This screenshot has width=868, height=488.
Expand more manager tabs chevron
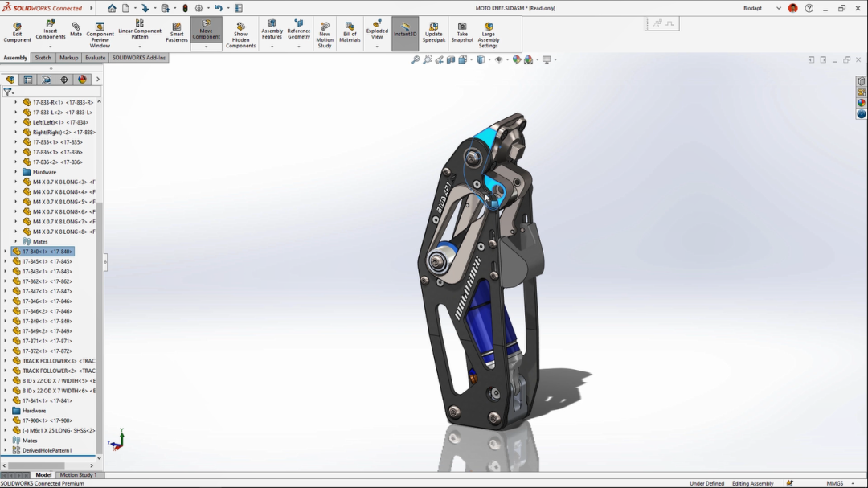tap(98, 80)
